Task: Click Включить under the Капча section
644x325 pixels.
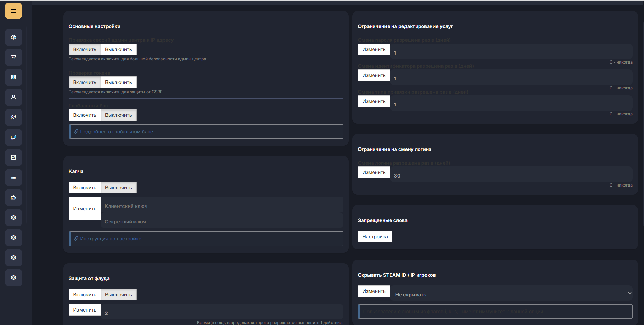Action: tap(85, 188)
